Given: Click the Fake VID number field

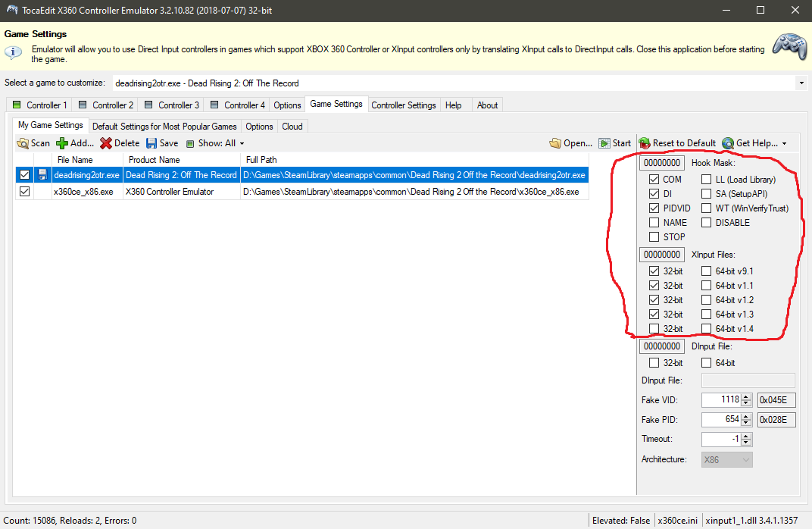Looking at the screenshot, I should [x=721, y=400].
